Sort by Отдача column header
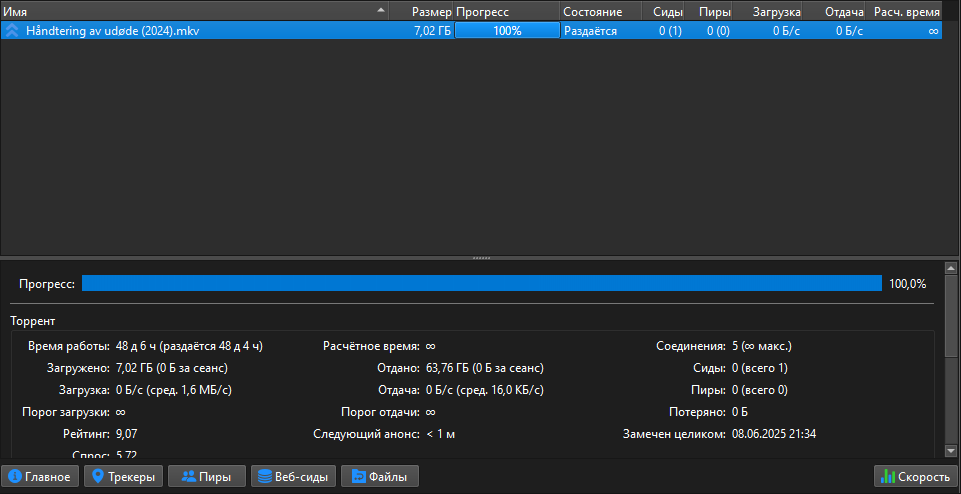Viewport: 961px width, 494px height. 834,12
